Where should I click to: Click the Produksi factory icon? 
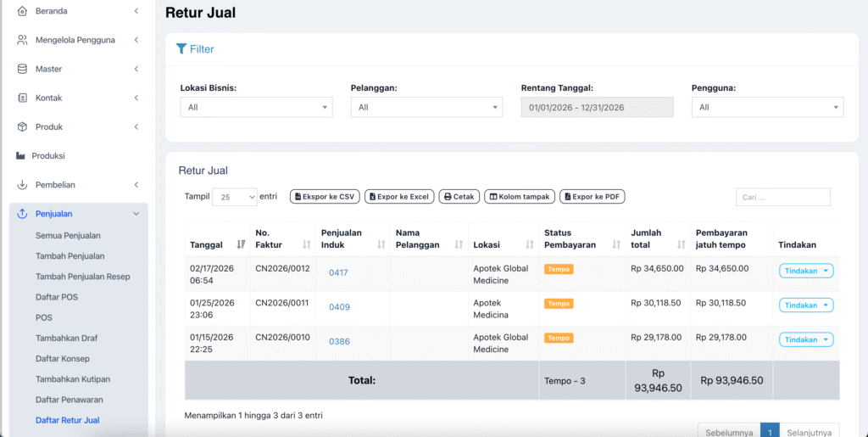click(21, 155)
